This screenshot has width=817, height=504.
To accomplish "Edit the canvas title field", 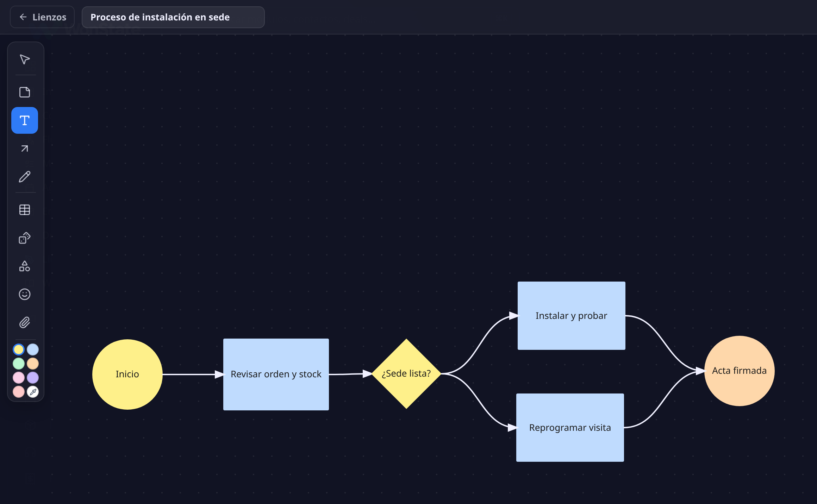I will tap(173, 17).
